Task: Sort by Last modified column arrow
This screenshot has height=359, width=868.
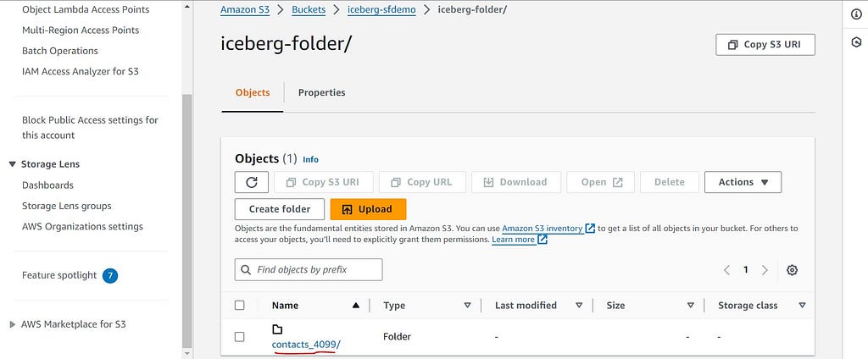Action: (579, 306)
